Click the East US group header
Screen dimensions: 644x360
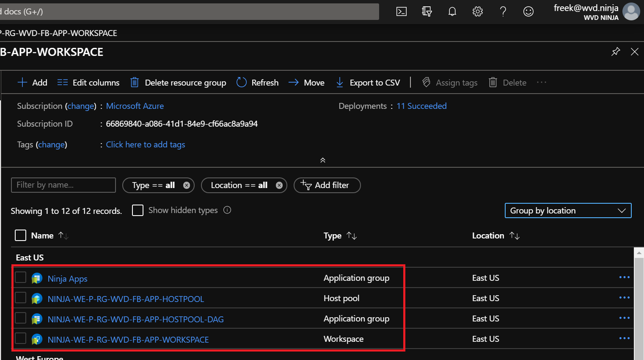tap(30, 258)
